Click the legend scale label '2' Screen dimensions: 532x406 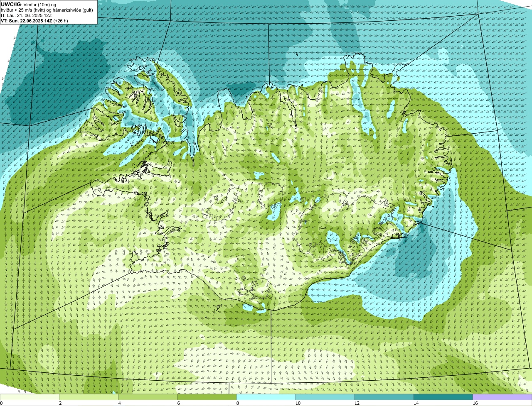60,403
